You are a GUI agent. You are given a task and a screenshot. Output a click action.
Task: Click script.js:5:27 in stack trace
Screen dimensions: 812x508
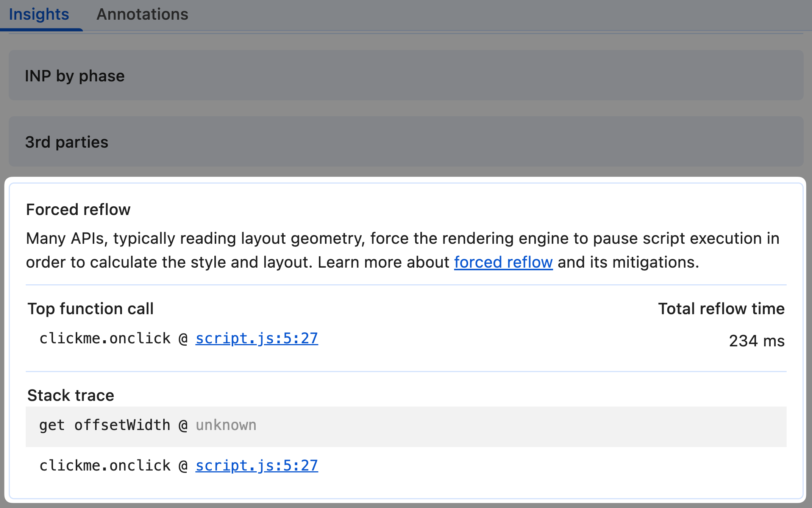click(256, 465)
